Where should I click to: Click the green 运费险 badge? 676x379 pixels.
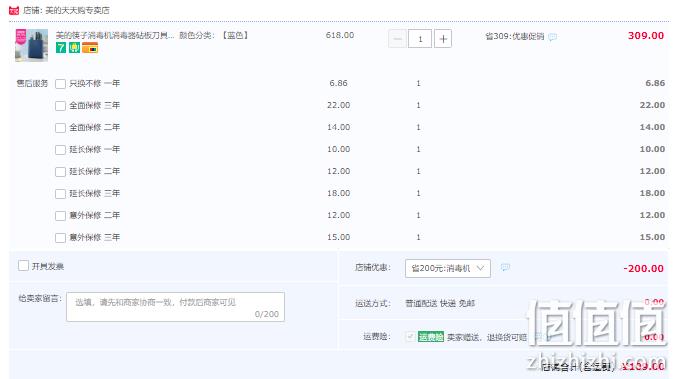(x=431, y=337)
